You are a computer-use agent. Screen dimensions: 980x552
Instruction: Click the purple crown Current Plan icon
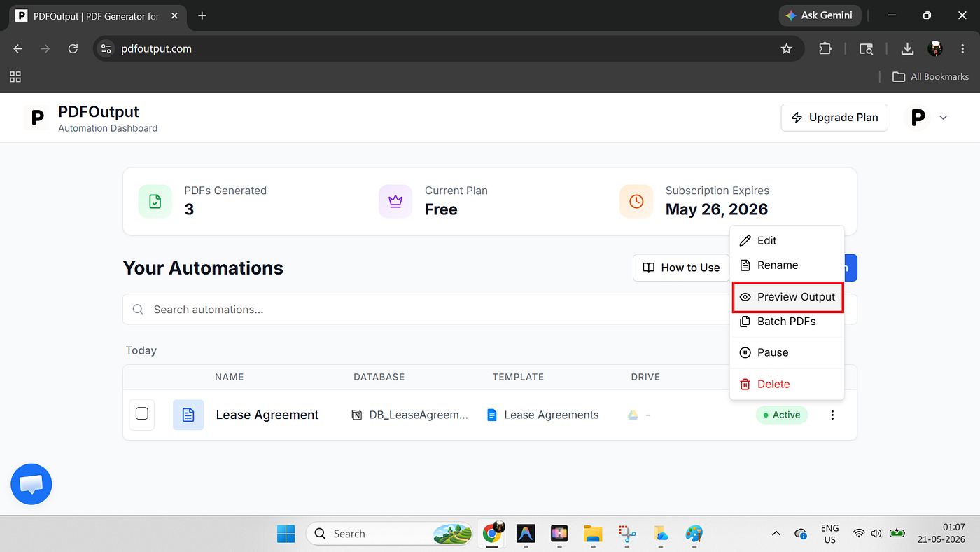(x=395, y=201)
